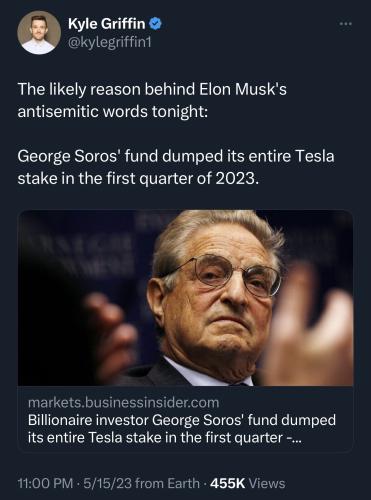The image size is (371, 500).
Task: Click tweet line "George Soros' fund dumped its entire Tesla"
Action: (x=176, y=156)
